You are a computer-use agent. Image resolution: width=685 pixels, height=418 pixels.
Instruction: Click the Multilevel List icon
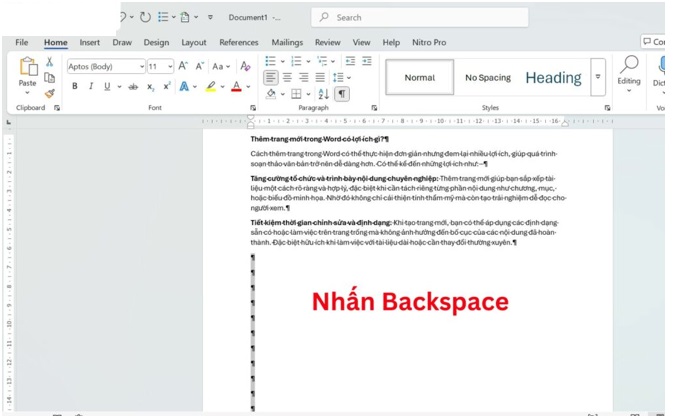(322, 61)
